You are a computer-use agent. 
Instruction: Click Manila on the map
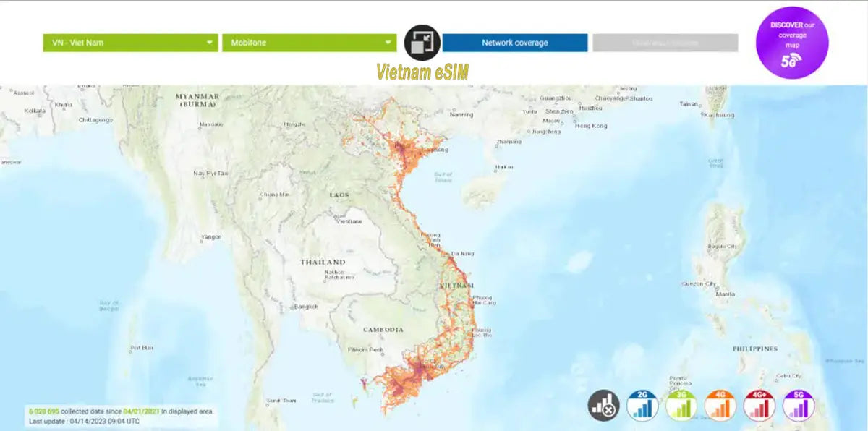click(x=725, y=294)
